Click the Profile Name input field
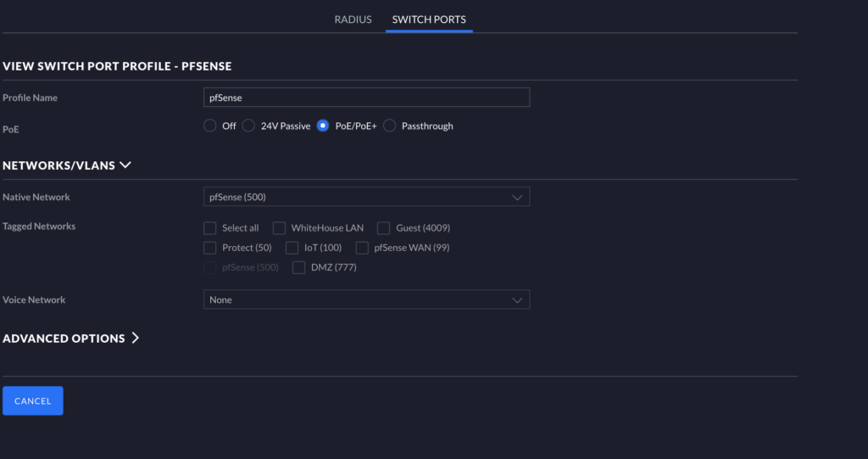868x459 pixels. point(366,98)
